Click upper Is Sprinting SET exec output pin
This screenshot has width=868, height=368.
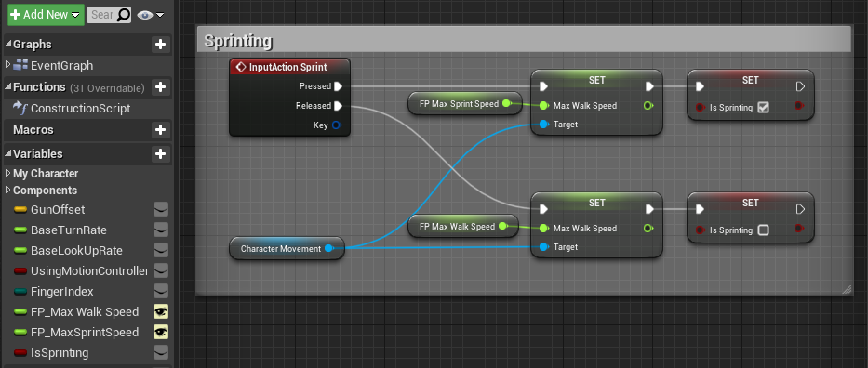click(800, 86)
